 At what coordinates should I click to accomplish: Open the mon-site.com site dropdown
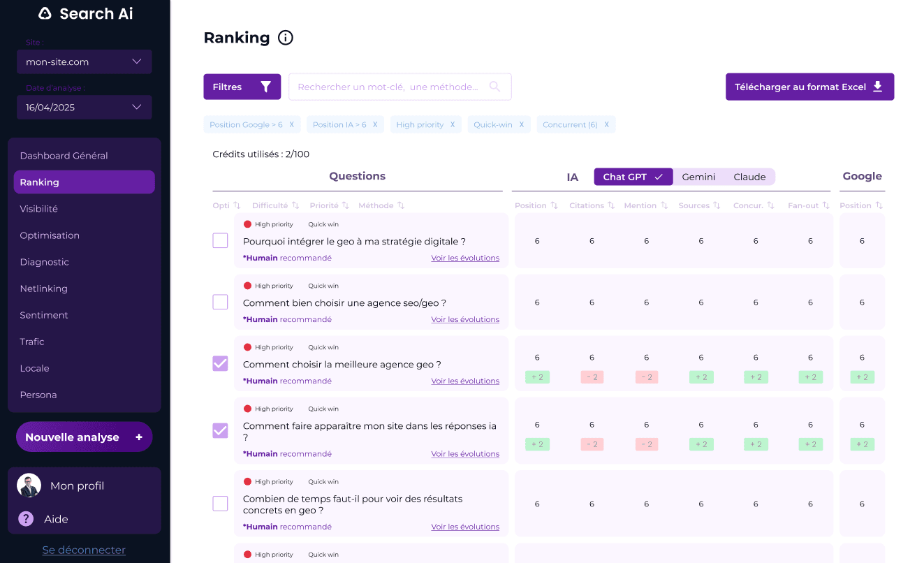tap(84, 61)
